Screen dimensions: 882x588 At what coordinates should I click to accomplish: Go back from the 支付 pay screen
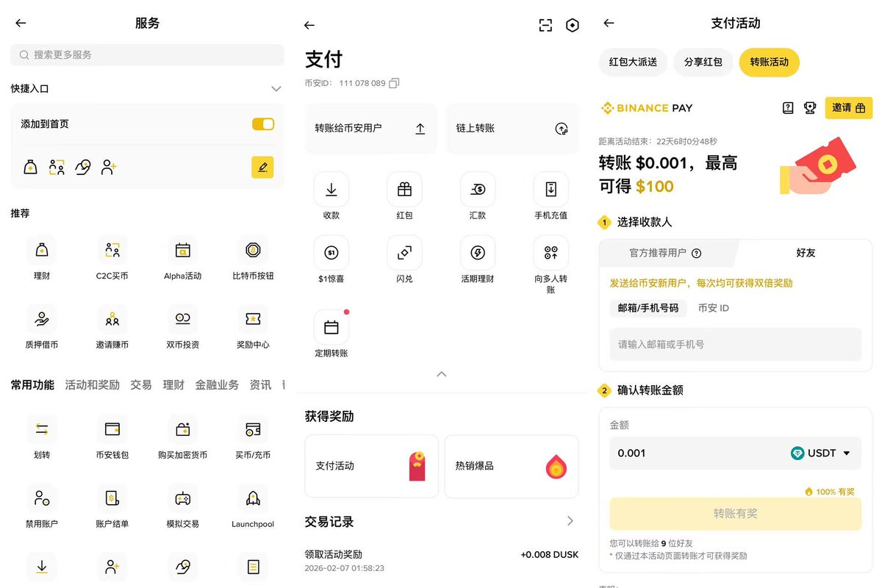309,25
